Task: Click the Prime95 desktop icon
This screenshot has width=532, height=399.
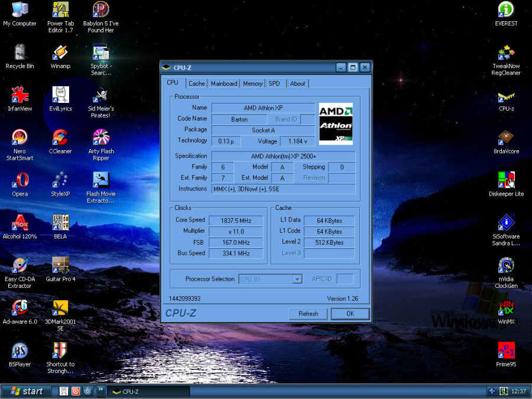Action: (506, 351)
